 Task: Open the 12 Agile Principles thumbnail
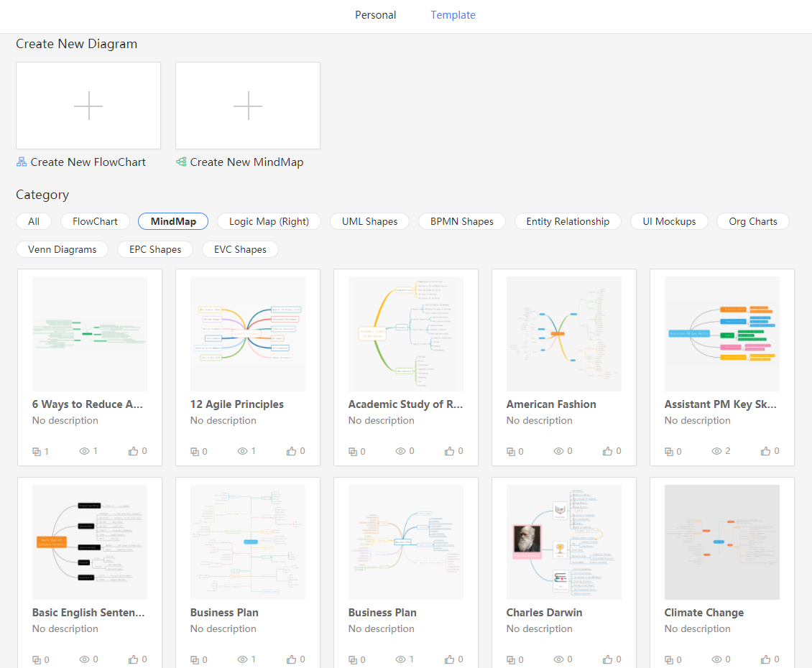[x=247, y=333]
